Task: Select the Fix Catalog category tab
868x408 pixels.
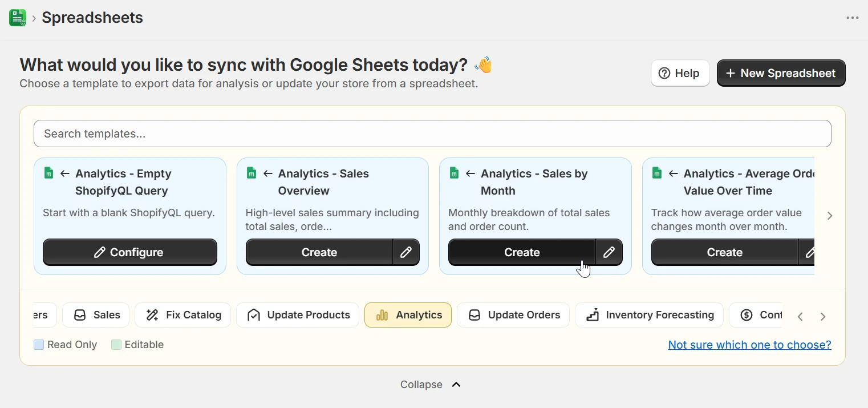Action: [x=182, y=315]
